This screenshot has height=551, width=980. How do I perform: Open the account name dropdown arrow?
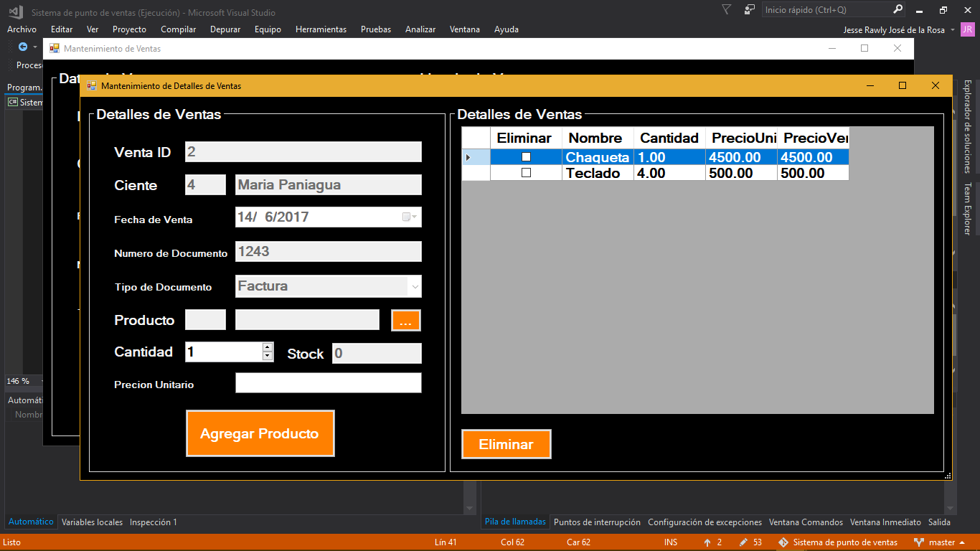click(953, 30)
